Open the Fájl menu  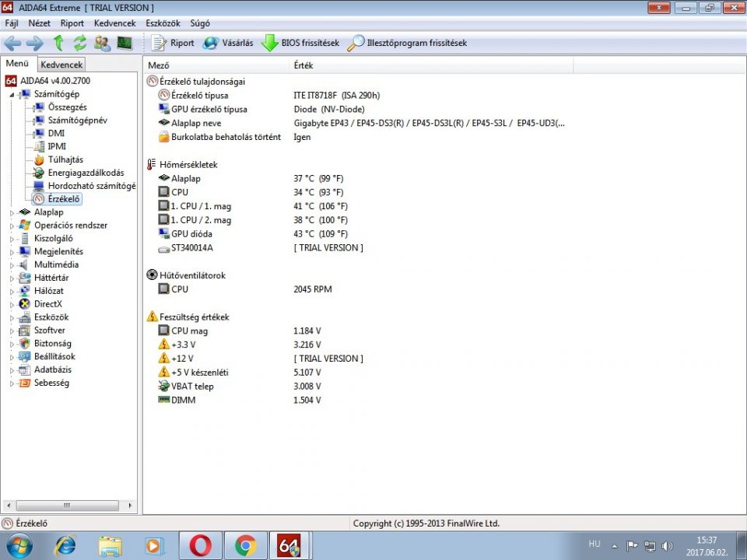tap(12, 23)
